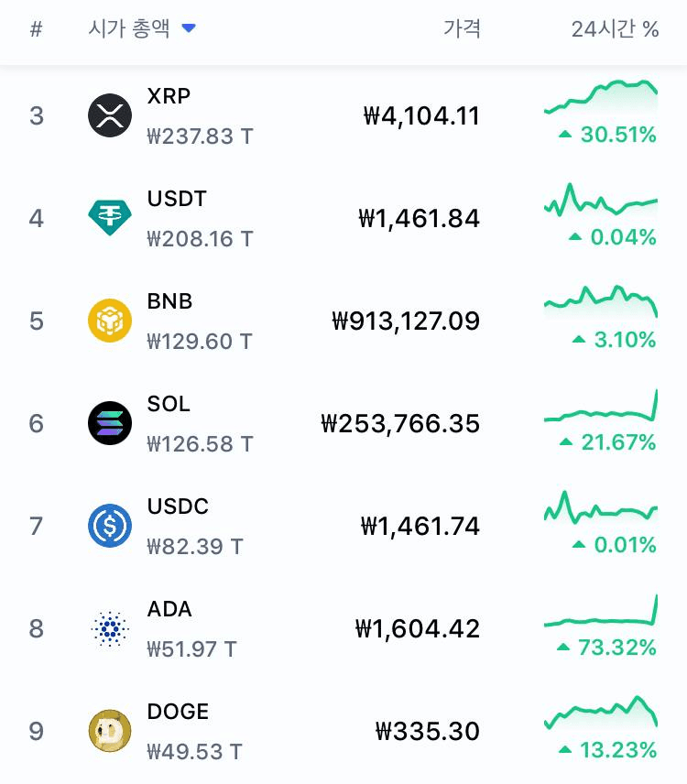Click the ADA Cardano logo

point(110,628)
